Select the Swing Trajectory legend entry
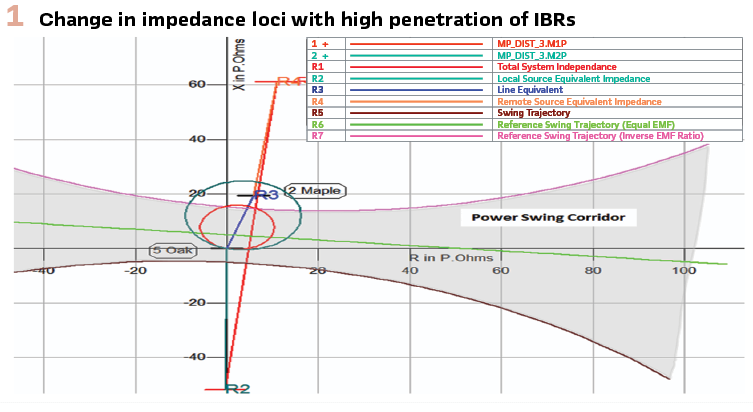Screen dimensions: 753x412 pyautogui.click(x=532, y=113)
